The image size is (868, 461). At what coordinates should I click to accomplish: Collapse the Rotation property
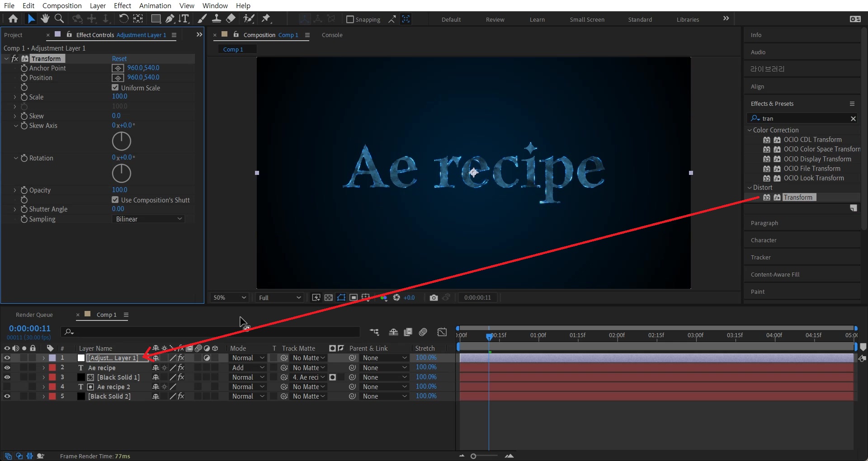(x=15, y=158)
